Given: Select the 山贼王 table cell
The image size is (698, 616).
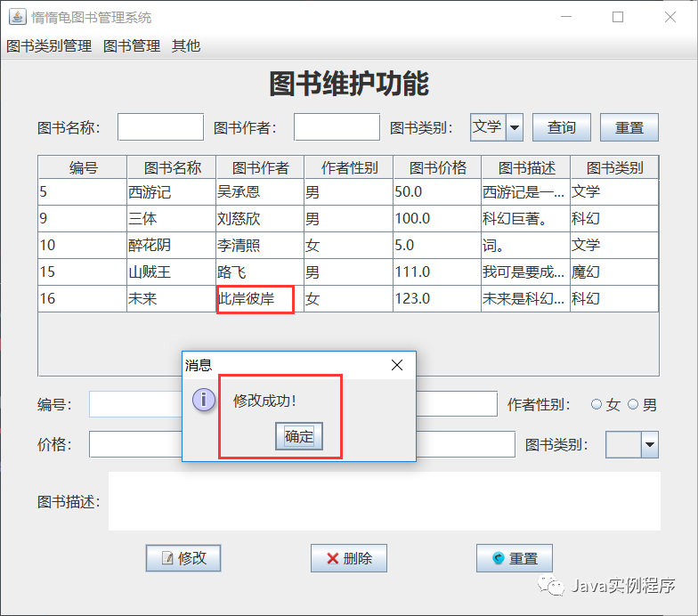Looking at the screenshot, I should coord(171,272).
